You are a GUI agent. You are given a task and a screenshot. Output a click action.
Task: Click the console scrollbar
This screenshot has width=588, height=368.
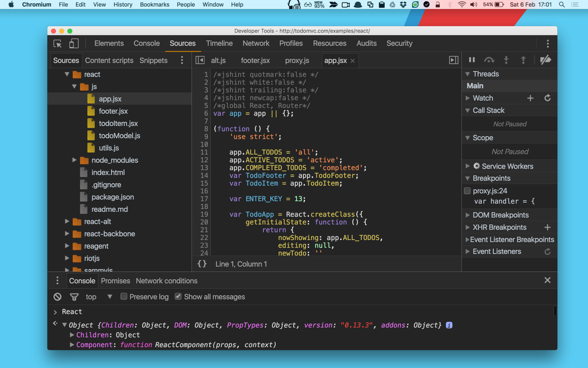555,311
